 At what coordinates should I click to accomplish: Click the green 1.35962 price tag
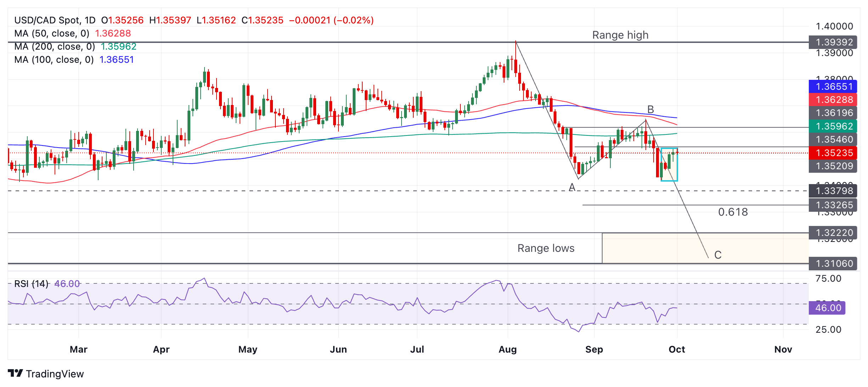(x=833, y=126)
